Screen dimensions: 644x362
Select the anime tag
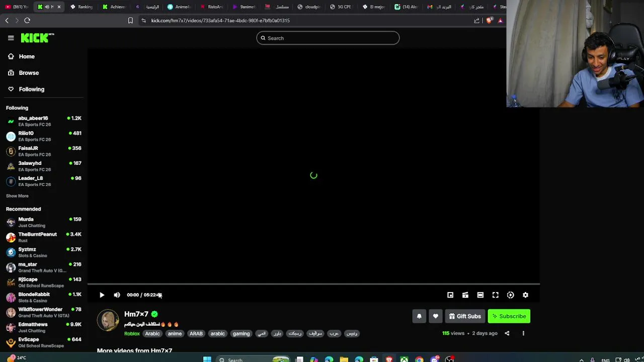(x=175, y=333)
